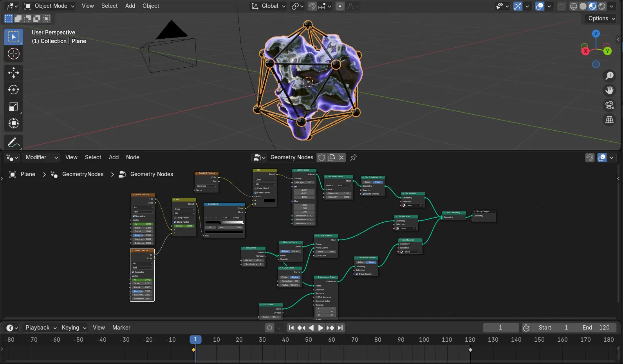Click the X unlink node group icon
Viewport: 623px width, 364px height.
(x=341, y=157)
